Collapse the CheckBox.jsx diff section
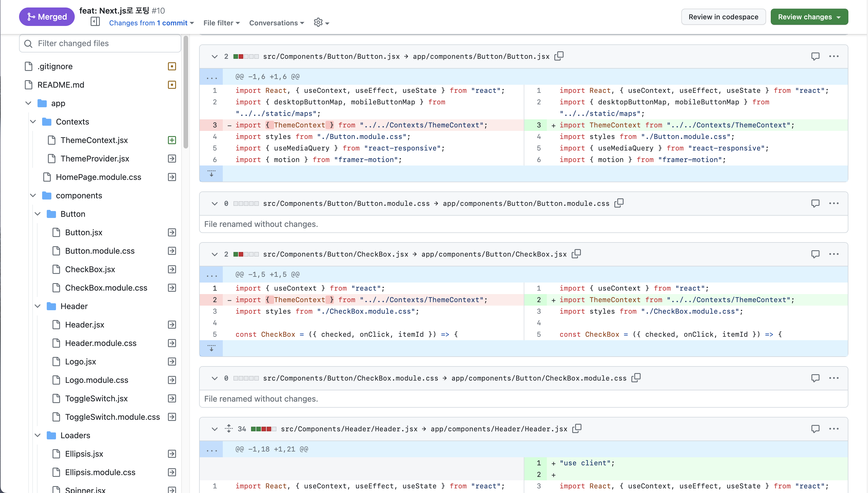Image resolution: width=868 pixels, height=493 pixels. 214,254
